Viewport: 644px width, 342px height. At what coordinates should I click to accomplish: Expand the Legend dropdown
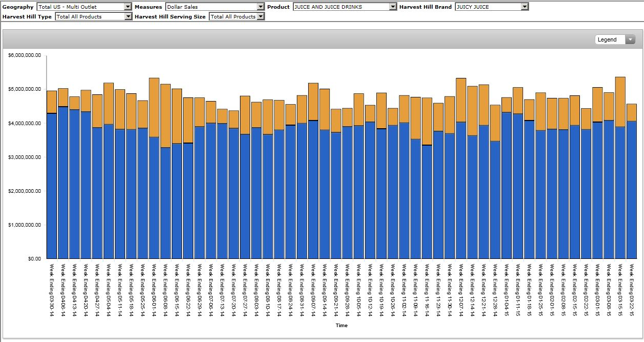pos(614,39)
